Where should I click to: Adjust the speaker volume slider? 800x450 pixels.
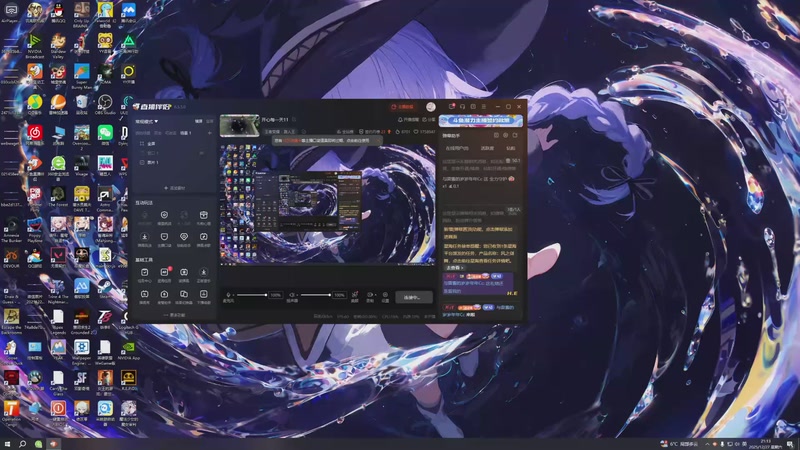coord(315,295)
